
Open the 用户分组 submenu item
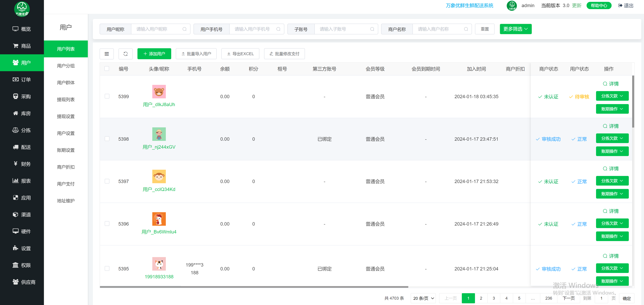click(66, 66)
